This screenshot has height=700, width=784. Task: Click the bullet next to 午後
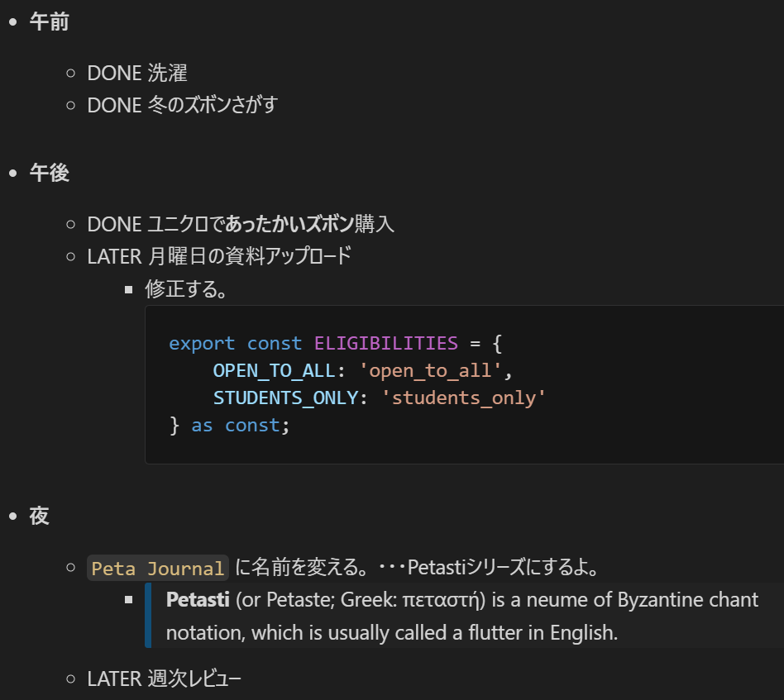coord(13,174)
